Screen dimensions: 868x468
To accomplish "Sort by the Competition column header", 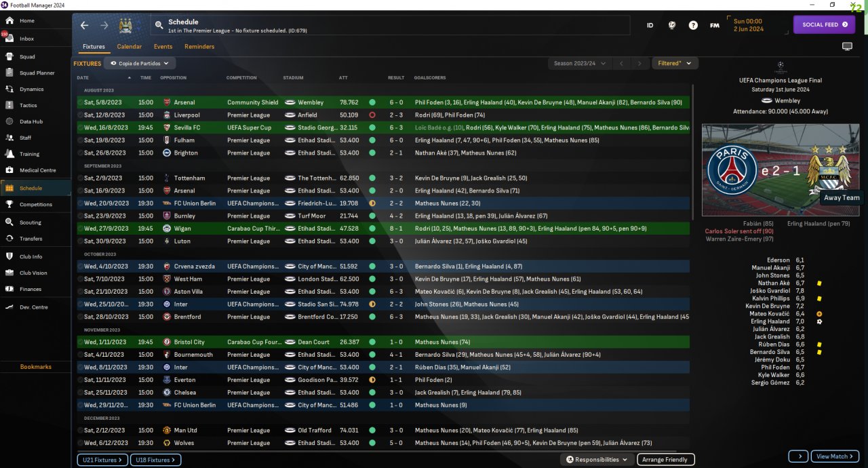I will 242,78.
